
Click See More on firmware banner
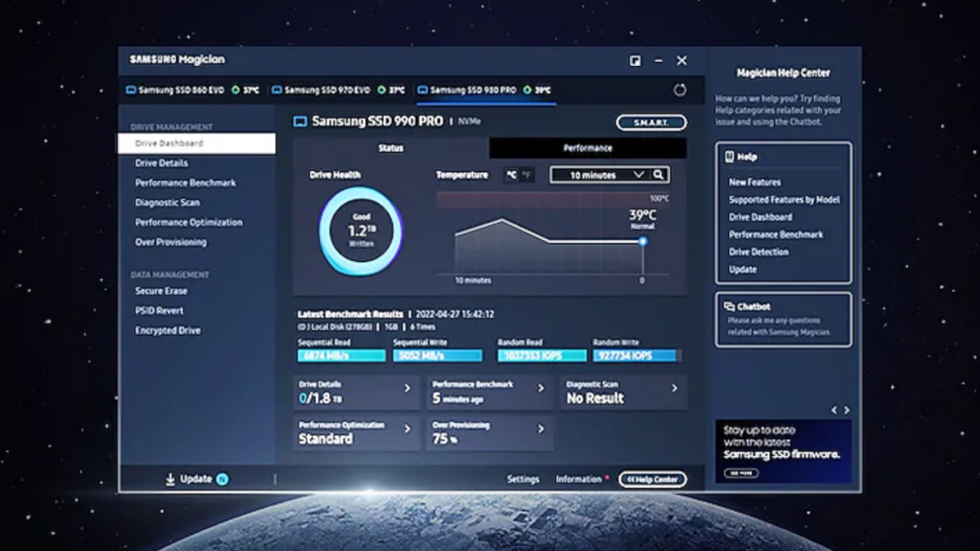(742, 473)
